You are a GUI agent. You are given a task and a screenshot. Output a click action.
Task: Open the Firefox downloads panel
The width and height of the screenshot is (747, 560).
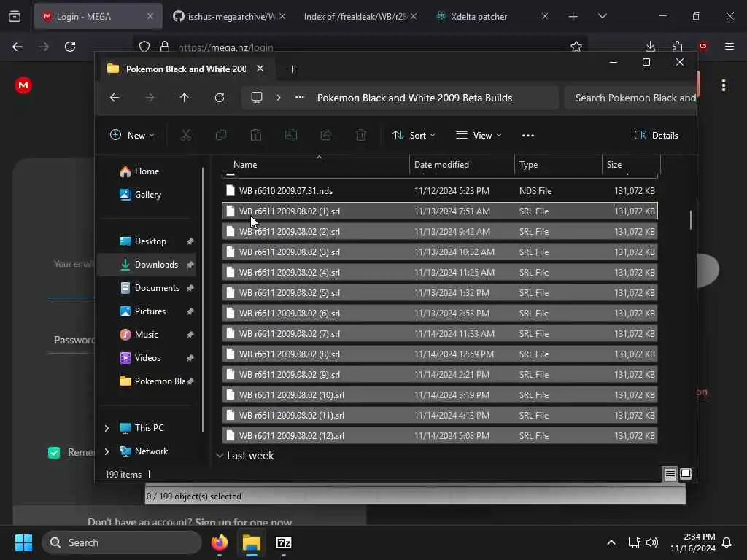[x=650, y=46]
